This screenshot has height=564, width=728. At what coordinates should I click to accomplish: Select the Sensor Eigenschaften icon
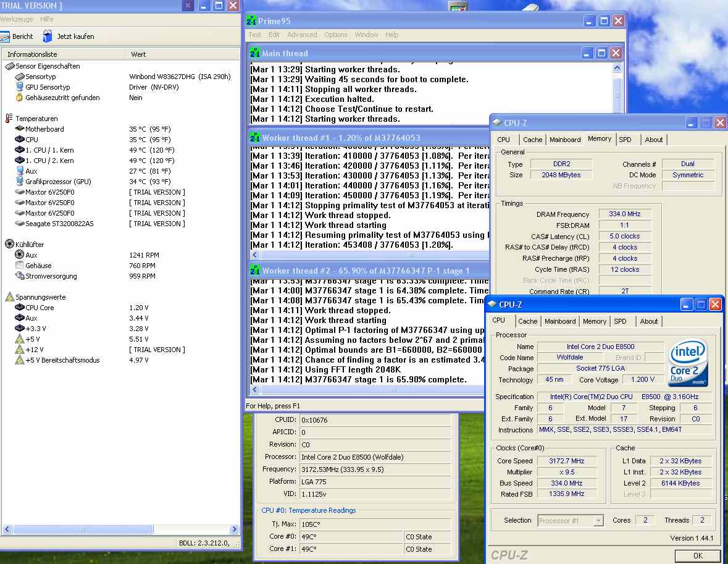10,66
